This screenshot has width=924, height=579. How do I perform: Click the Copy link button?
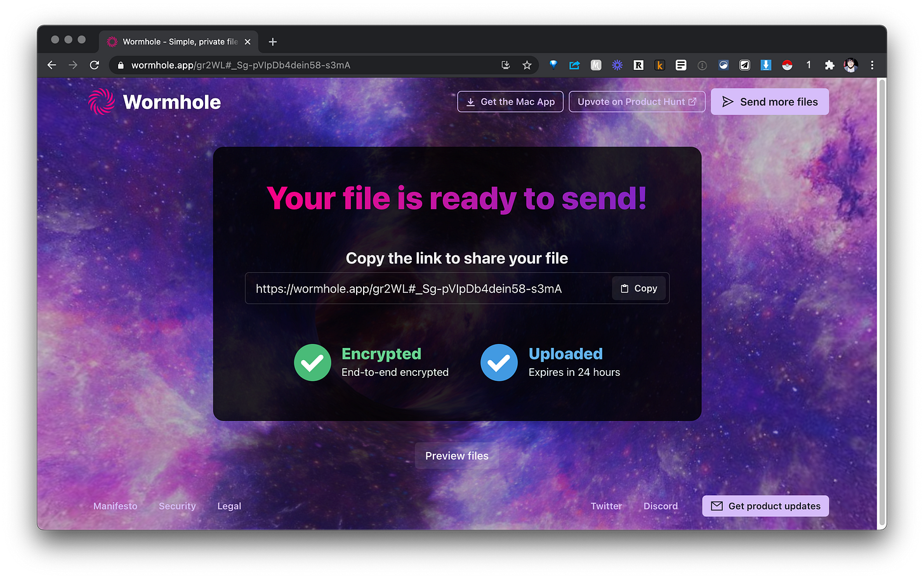pyautogui.click(x=639, y=288)
